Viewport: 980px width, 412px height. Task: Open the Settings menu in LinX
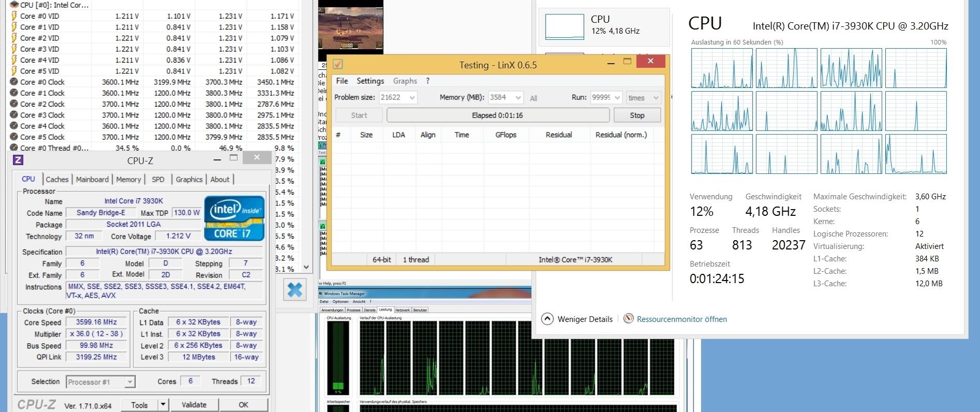pyautogui.click(x=370, y=81)
